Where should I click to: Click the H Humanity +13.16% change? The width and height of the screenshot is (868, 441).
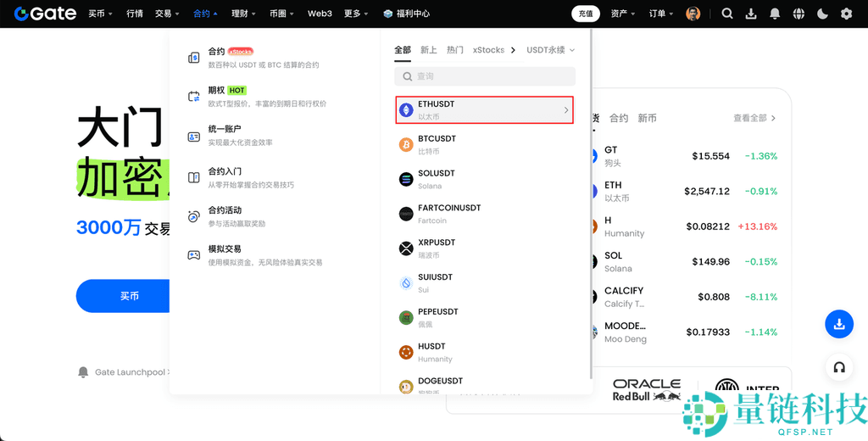[x=757, y=226]
